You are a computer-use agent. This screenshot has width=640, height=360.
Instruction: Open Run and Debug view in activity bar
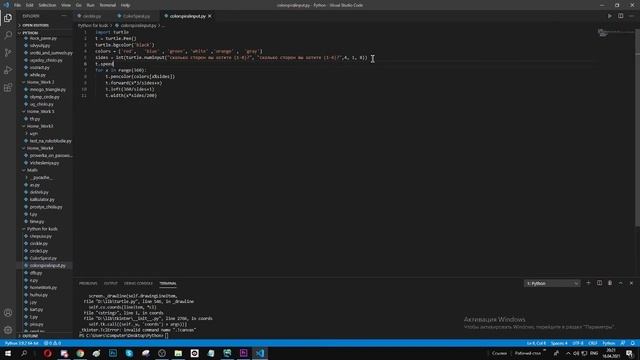8,70
